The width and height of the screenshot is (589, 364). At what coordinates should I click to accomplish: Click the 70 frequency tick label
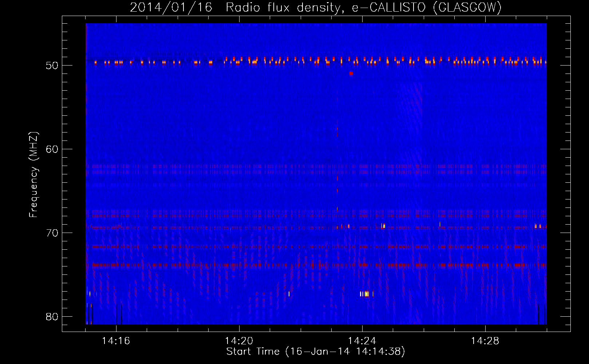pyautogui.click(x=52, y=233)
